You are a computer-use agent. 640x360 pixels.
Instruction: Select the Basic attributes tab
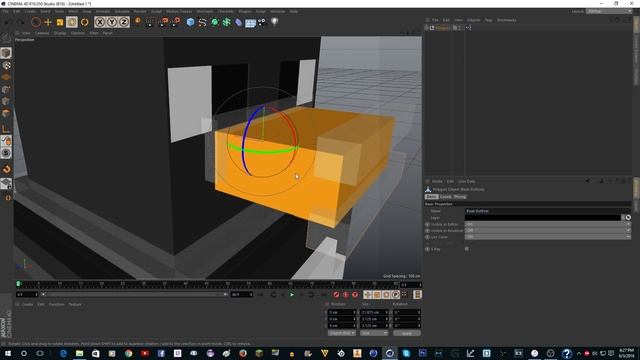[x=431, y=197]
